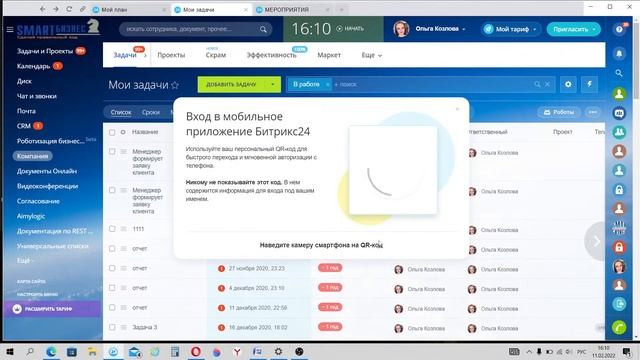Open Чат и звонки in the left menu
640x360 pixels.
tap(37, 96)
